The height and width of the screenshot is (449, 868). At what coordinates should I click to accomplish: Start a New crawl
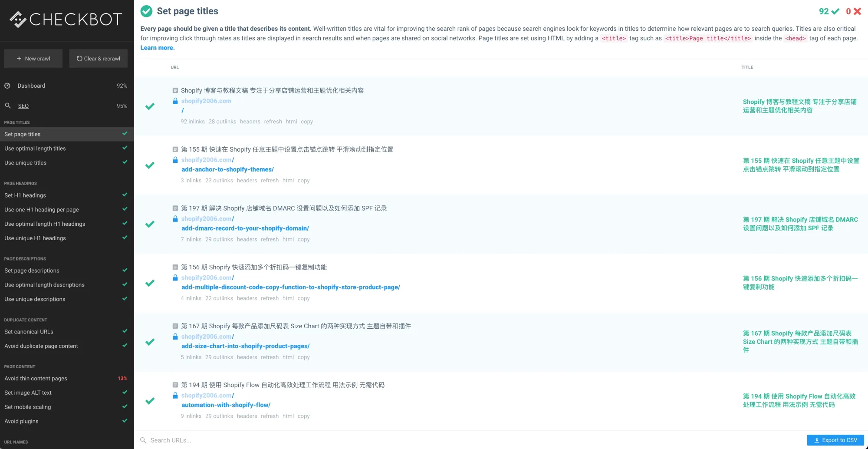(x=33, y=58)
